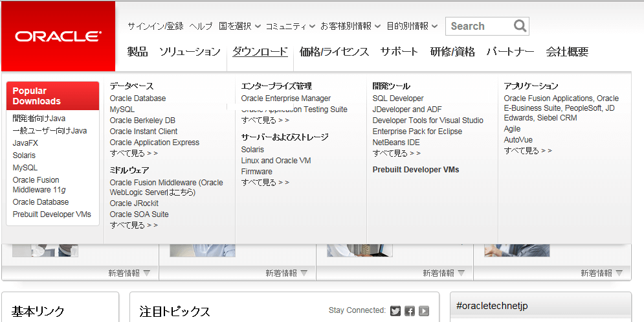Open Solaris in Popular Downloads

click(x=24, y=155)
